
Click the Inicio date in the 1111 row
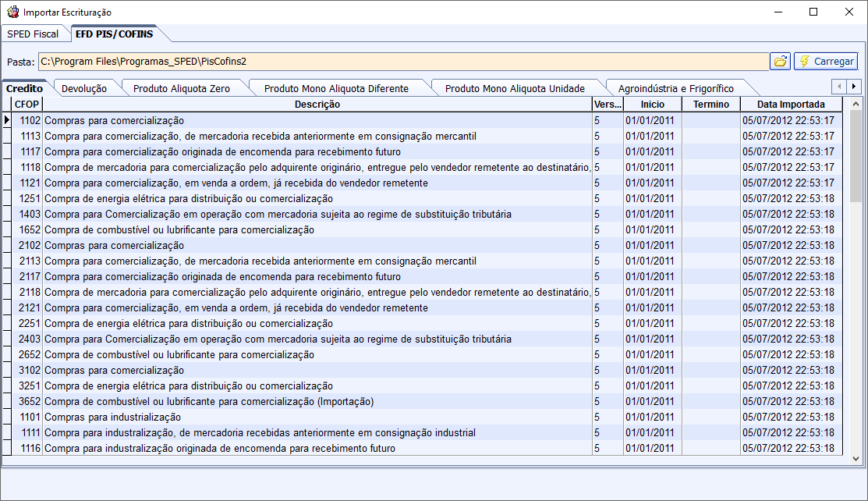(x=650, y=432)
